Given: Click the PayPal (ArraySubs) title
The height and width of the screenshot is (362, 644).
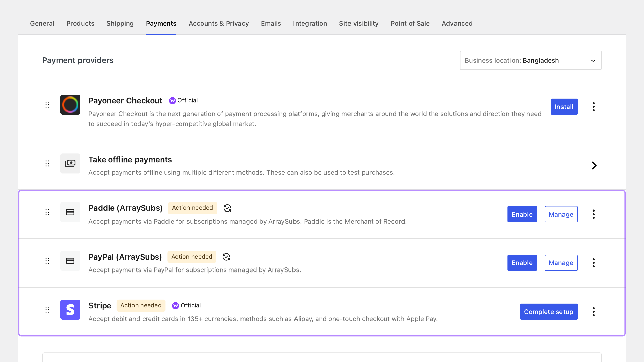Looking at the screenshot, I should click(x=125, y=257).
